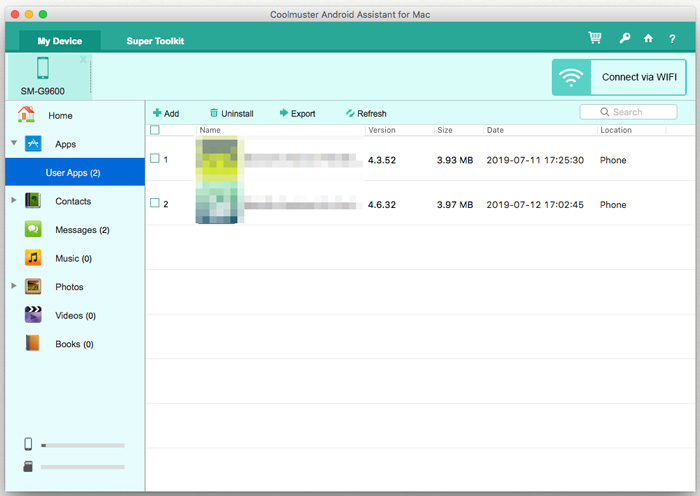
Task: Click Connect via WIFI button
Action: pyautogui.click(x=619, y=77)
